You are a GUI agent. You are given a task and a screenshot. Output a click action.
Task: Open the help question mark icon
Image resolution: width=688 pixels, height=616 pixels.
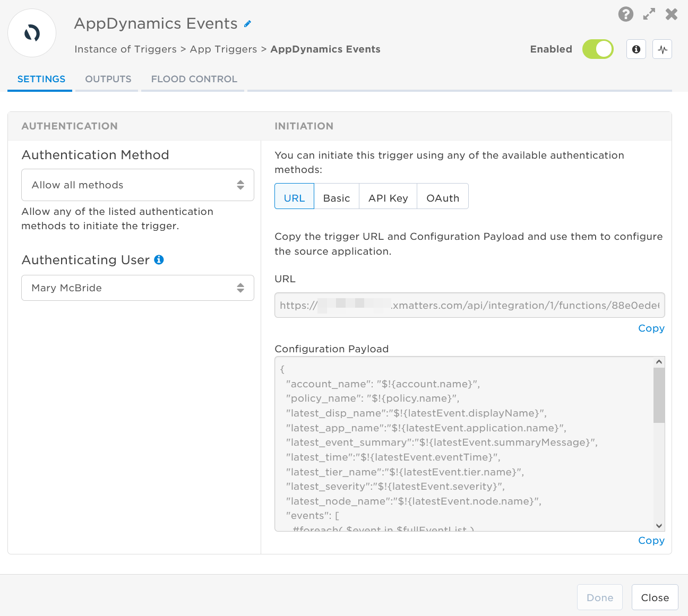[626, 14]
